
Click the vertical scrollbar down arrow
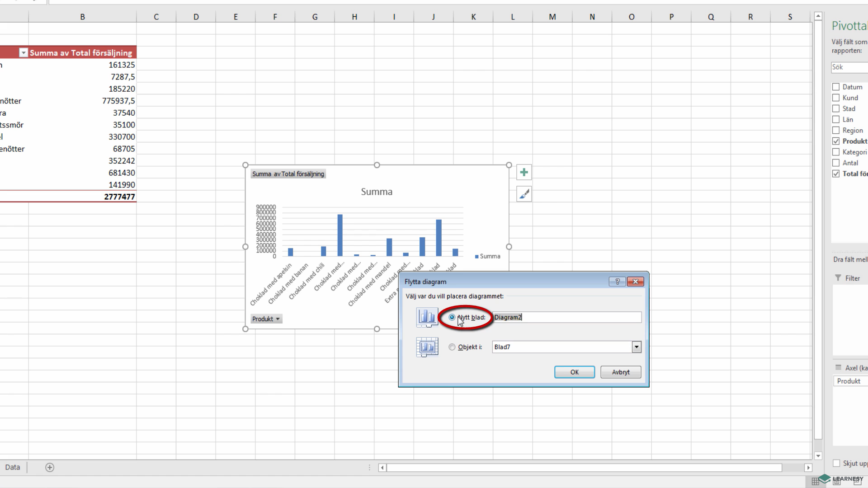pyautogui.click(x=818, y=456)
